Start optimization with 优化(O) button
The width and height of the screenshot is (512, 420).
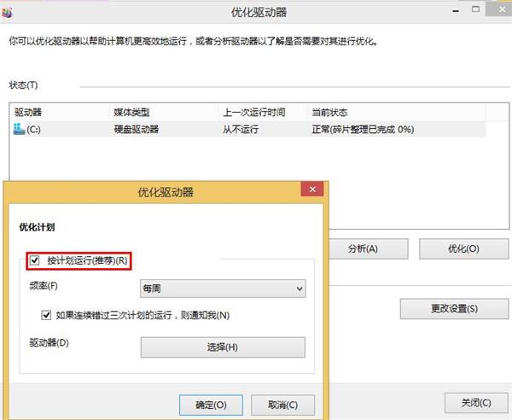pos(463,248)
